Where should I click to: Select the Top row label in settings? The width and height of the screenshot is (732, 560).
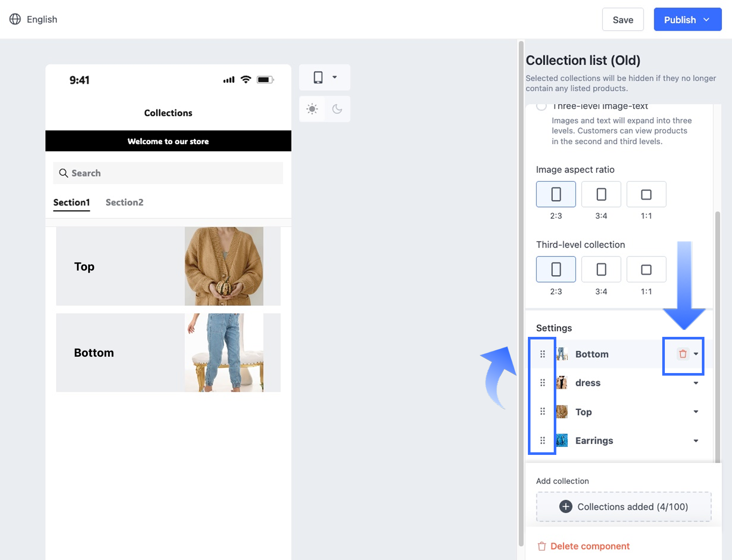[583, 412]
